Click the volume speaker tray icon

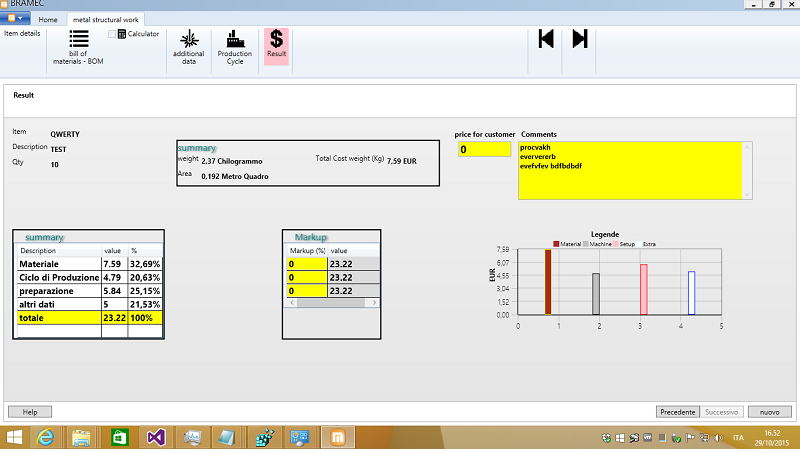coord(719,438)
